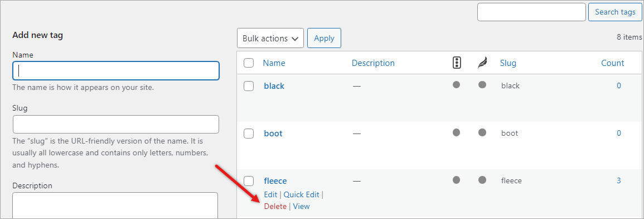Click the readability dot for boot
Image resolution: width=644 pixels, height=219 pixels.
482,132
